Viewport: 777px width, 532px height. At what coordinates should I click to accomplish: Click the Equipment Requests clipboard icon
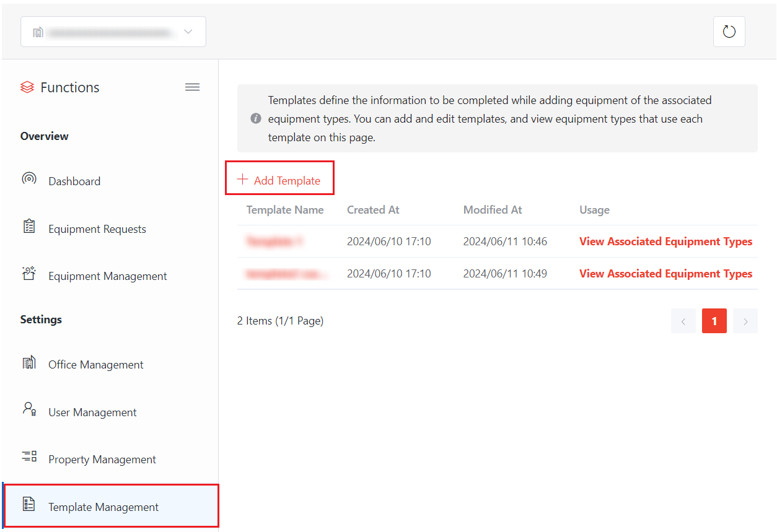pos(29,227)
